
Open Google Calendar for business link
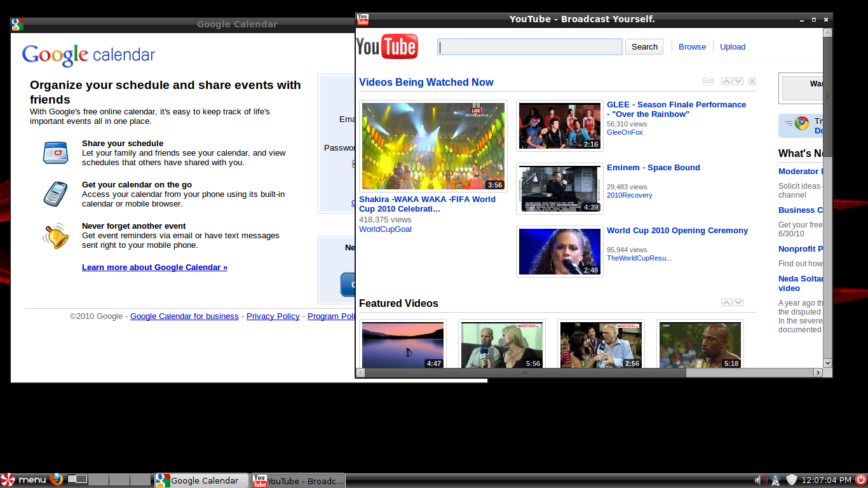[184, 316]
